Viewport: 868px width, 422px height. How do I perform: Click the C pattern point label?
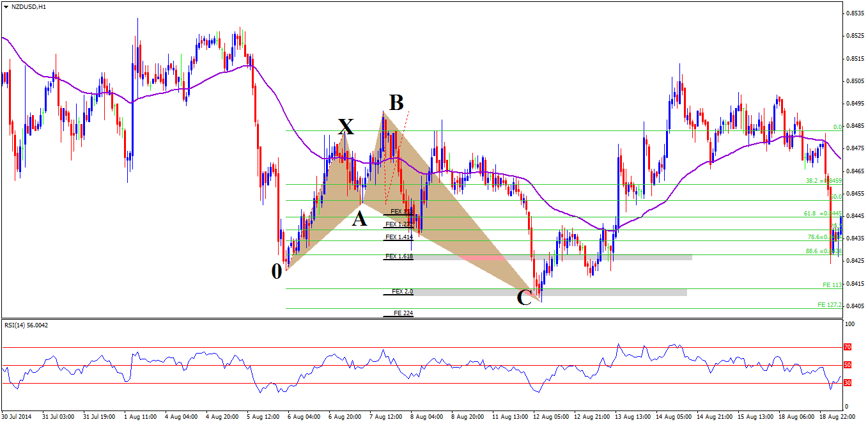click(x=523, y=297)
